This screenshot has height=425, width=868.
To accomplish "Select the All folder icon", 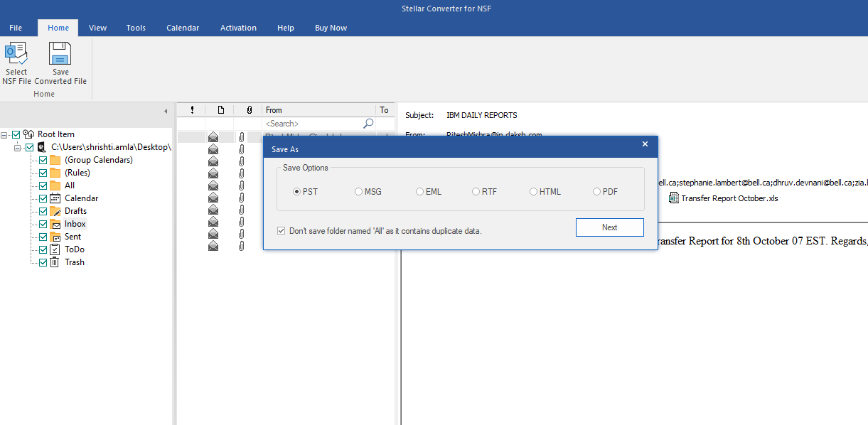I will click(x=55, y=185).
